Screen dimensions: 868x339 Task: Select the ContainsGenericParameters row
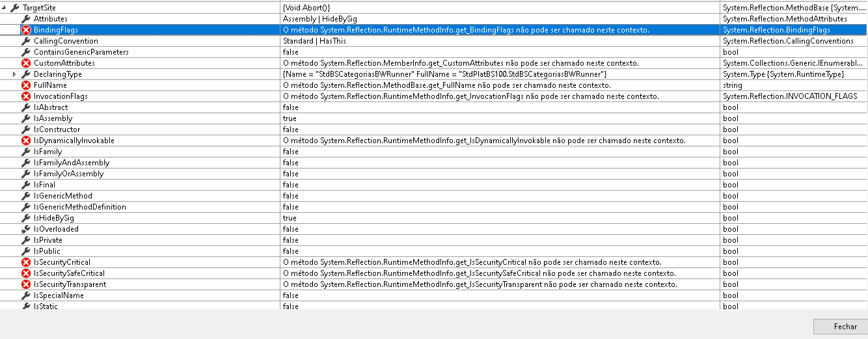point(81,52)
